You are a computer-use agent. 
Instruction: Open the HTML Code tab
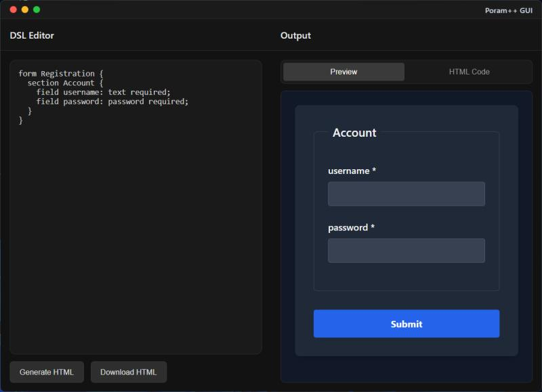(469, 72)
